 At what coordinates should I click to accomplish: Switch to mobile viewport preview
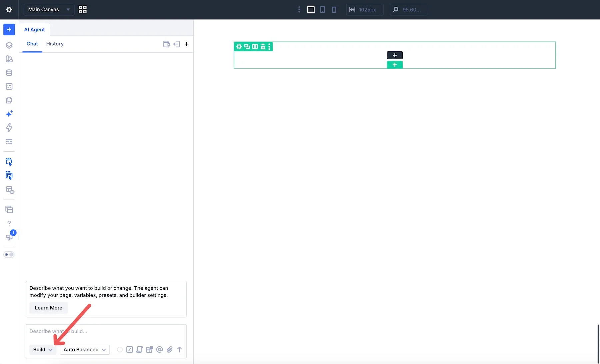click(334, 9)
